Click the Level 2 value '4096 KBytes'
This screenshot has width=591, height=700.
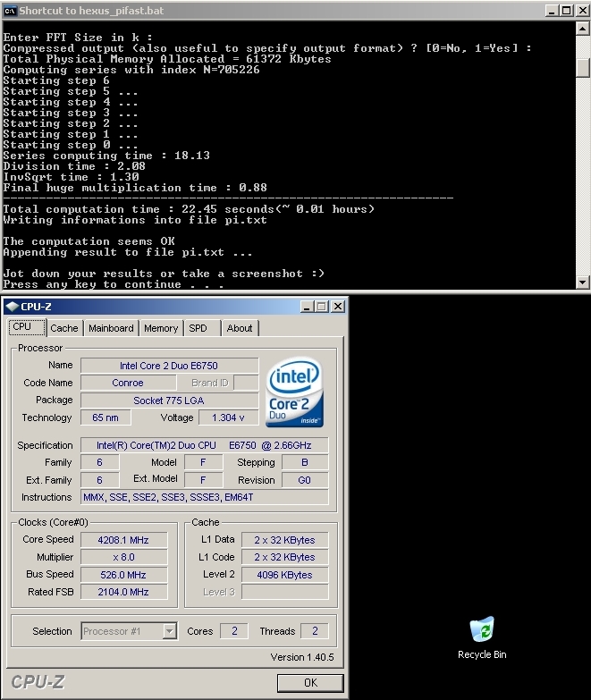pyautogui.click(x=285, y=575)
